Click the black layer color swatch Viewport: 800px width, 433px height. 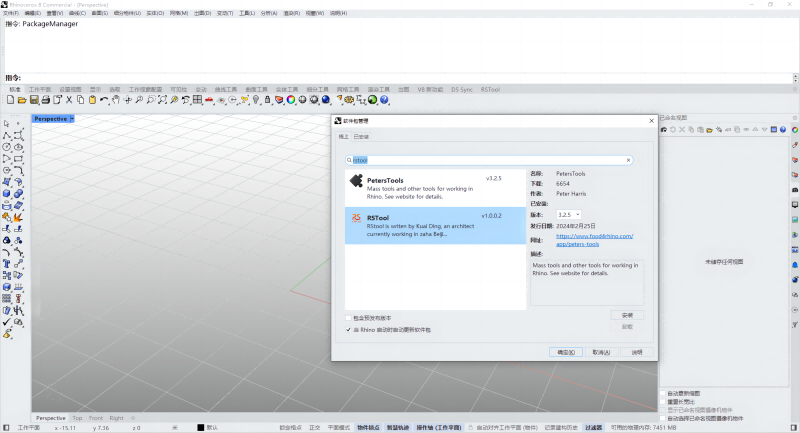coord(200,427)
